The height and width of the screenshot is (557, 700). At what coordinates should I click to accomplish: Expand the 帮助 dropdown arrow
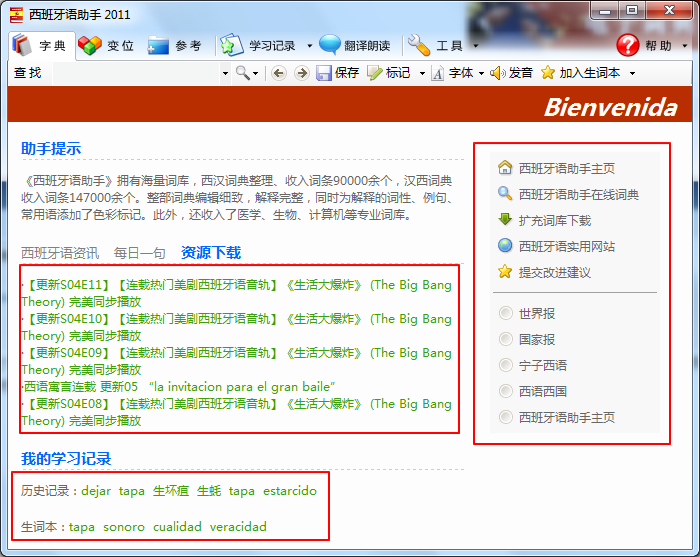tap(685, 46)
